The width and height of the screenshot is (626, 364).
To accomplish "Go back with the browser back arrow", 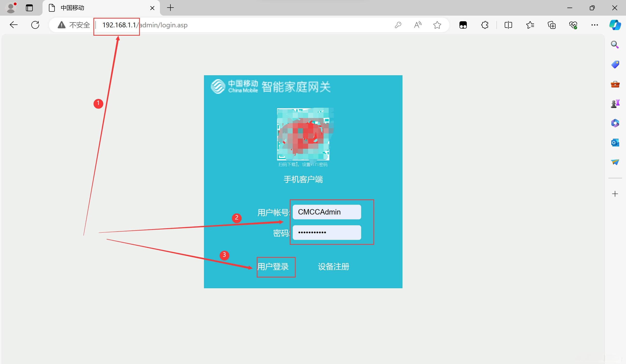I will 14,25.
